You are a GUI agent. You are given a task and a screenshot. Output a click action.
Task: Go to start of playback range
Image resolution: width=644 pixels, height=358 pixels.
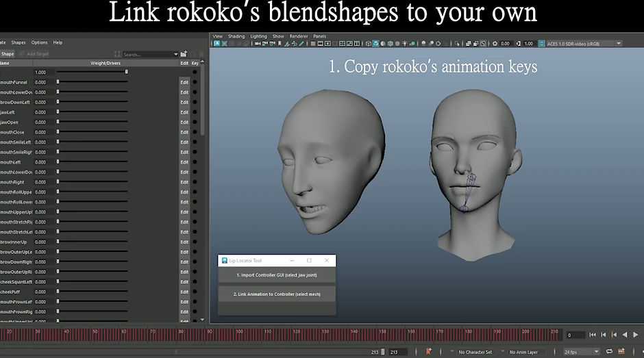point(592,335)
